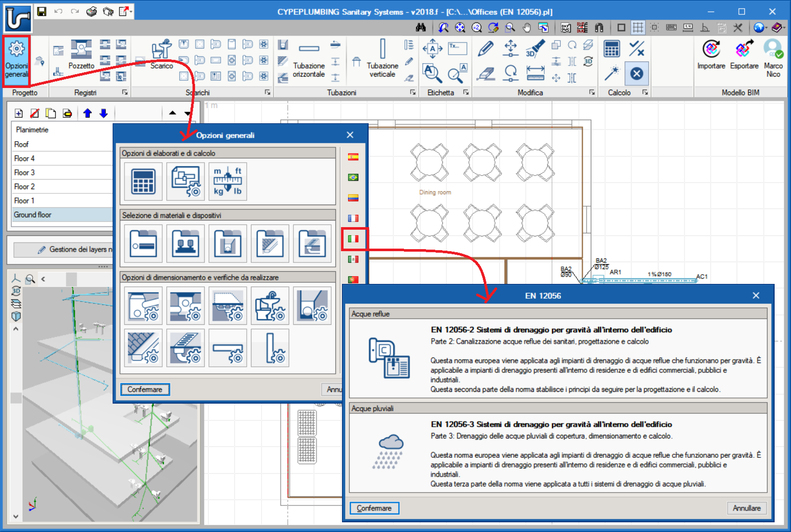
Task: Select Floor 1 in plan list
Action: pos(62,201)
